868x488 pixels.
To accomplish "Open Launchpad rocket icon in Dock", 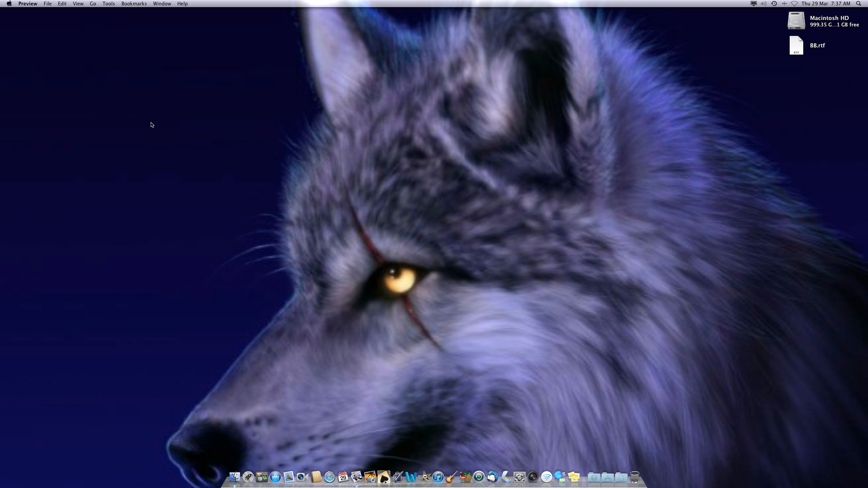I will [x=248, y=477].
